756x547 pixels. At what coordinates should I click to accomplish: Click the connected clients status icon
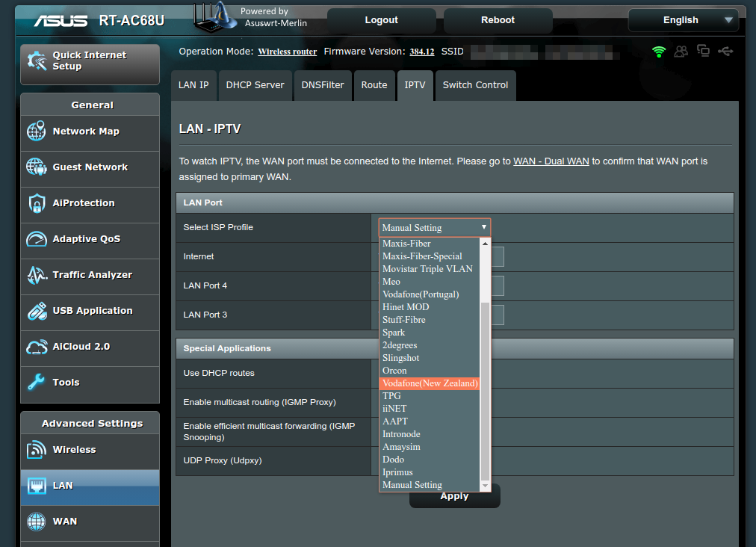pos(681,51)
